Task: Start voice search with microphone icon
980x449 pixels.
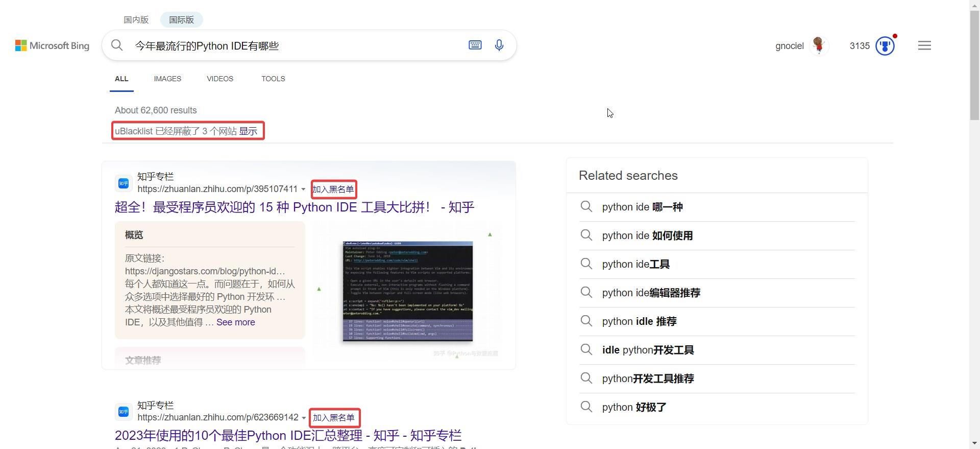Action: tap(499, 45)
